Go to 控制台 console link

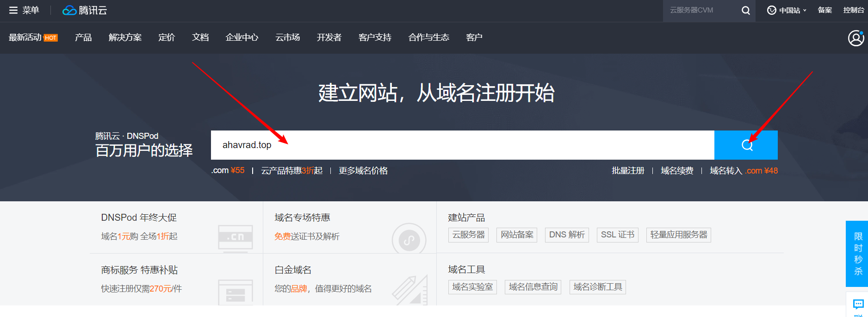854,10
